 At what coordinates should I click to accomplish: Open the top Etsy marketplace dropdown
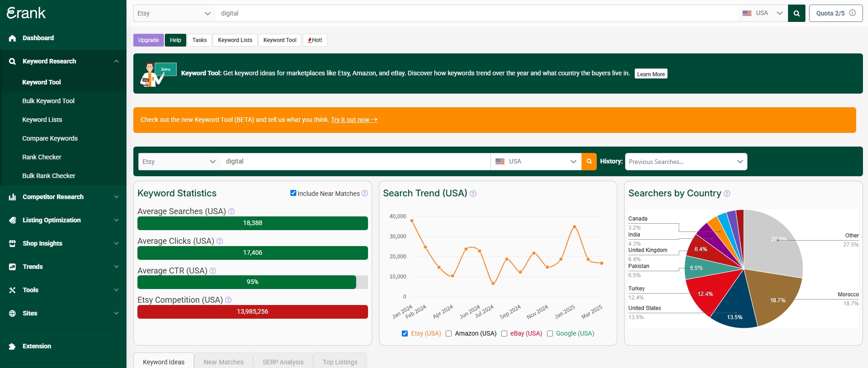(174, 13)
